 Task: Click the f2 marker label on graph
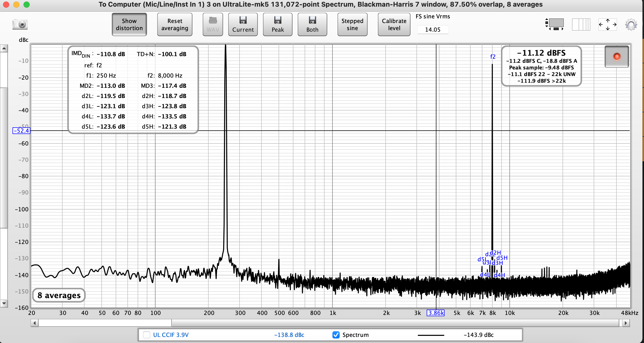click(x=493, y=57)
